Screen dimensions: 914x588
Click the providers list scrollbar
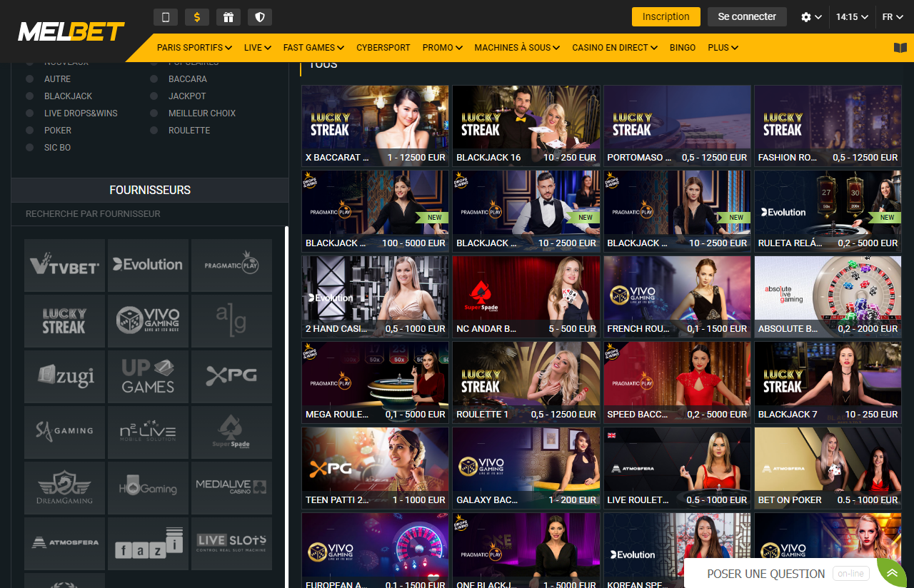286,407
